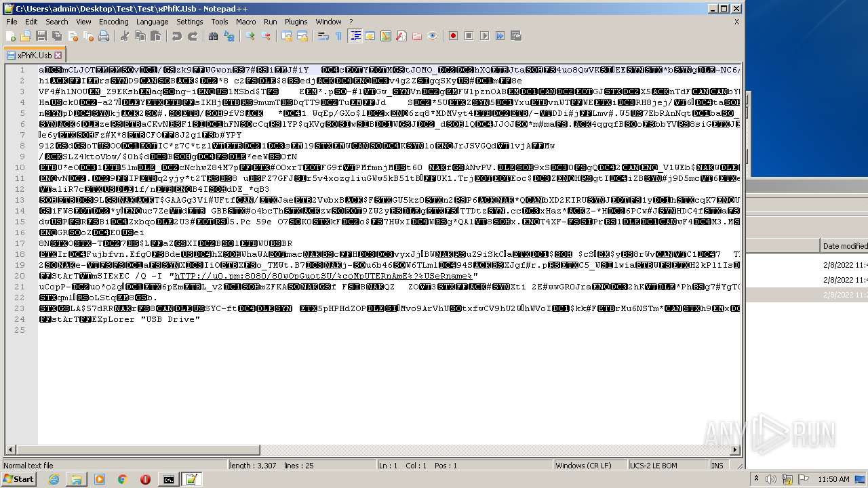The height and width of the screenshot is (488, 868).
Task: Open the Language menu
Action: 152,22
